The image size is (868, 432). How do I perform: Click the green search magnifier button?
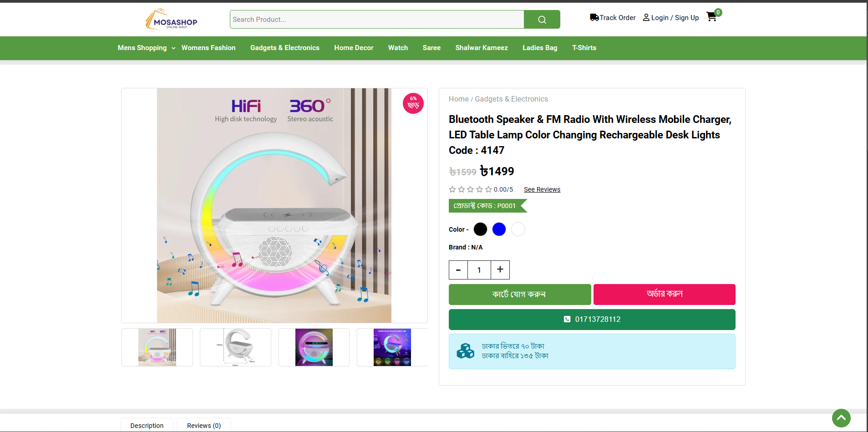542,20
